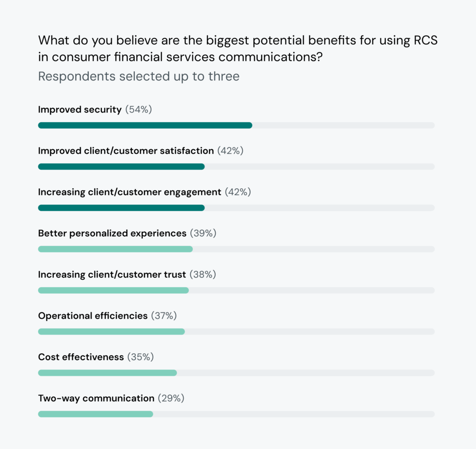Click the Improved client/customer satisfaction label
This screenshot has height=449, width=476.
pyautogui.click(x=126, y=151)
